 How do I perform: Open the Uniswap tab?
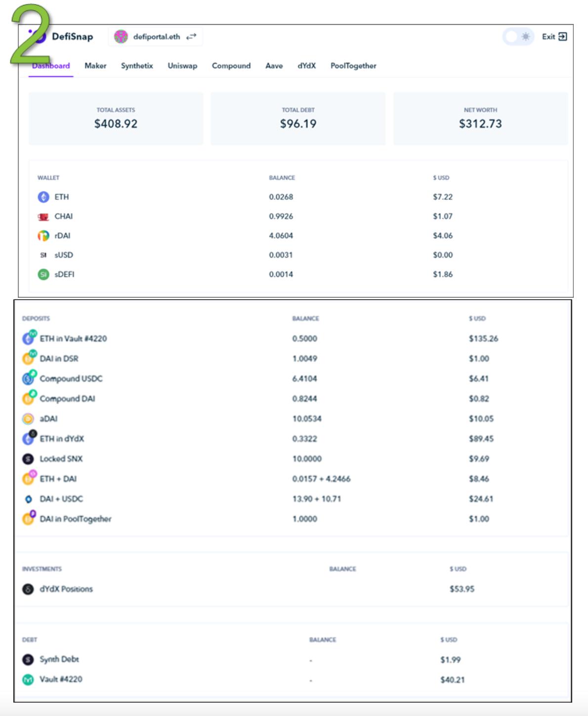[182, 66]
